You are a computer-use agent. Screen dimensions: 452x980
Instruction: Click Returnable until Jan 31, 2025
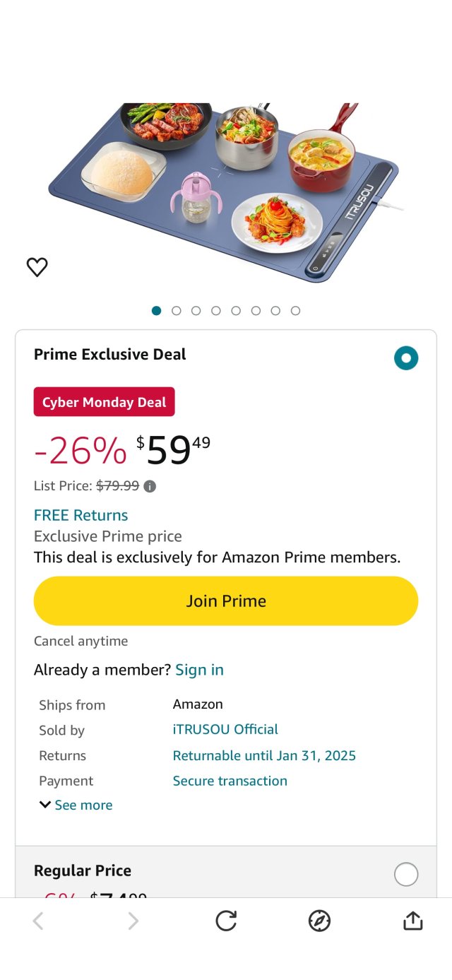pyautogui.click(x=264, y=755)
